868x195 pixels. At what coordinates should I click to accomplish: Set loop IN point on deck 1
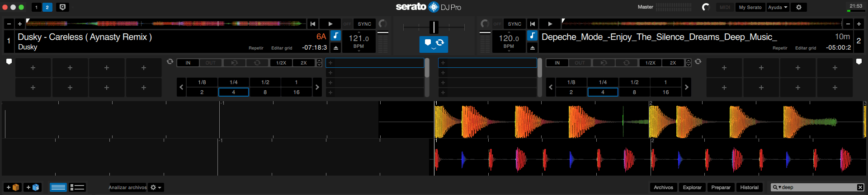point(188,63)
